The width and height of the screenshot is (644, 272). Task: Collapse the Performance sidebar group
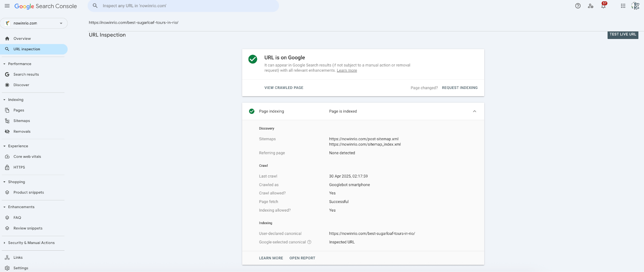click(x=4, y=64)
